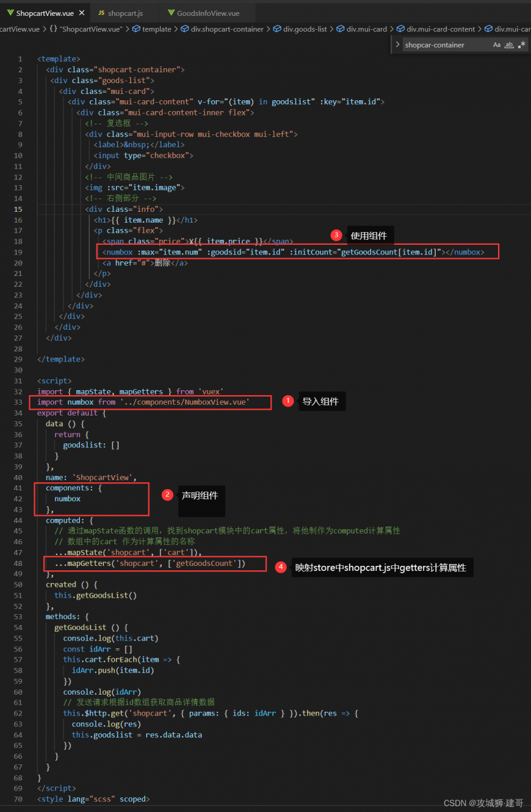The height and width of the screenshot is (812, 531).
Task: Click line number 70 in the gutter
Action: coord(18,799)
